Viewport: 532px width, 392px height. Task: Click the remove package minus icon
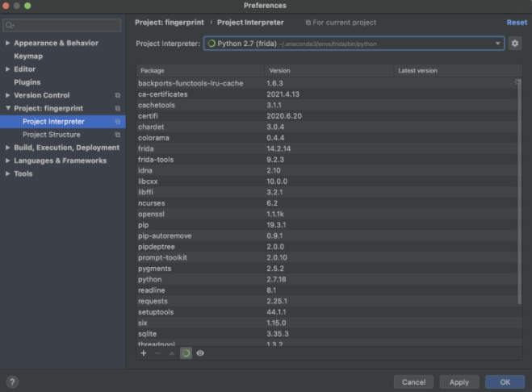point(157,353)
